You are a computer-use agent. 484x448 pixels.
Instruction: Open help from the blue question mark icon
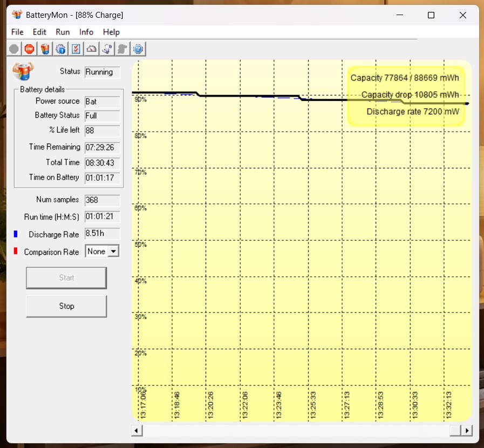coord(138,49)
